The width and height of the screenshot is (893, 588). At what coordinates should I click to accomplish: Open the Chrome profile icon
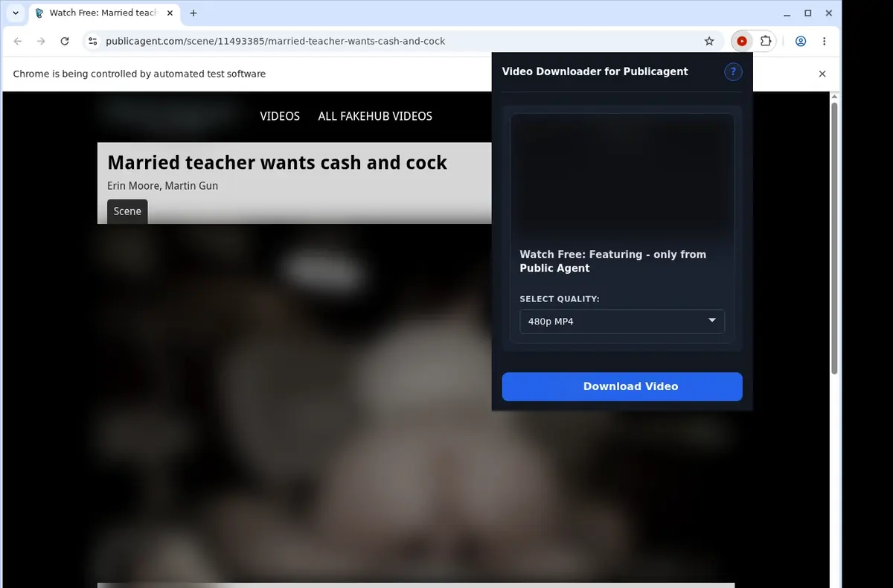(x=801, y=42)
